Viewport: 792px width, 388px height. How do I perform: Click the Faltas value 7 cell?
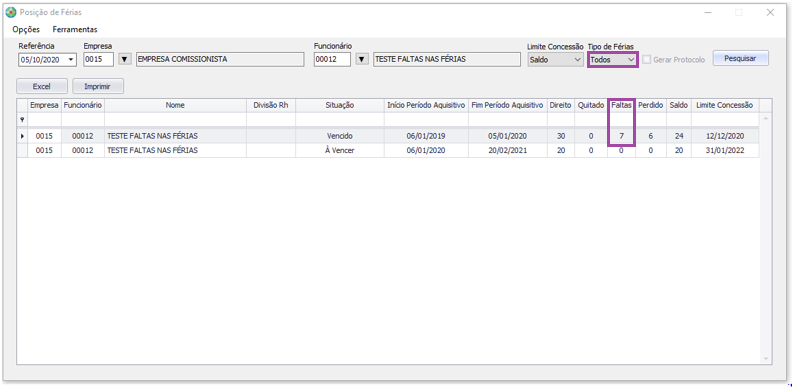621,136
